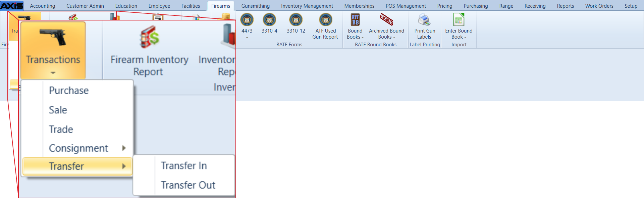Open the Memberships tab
Viewport: 644px width, 201px height.
(359, 6)
